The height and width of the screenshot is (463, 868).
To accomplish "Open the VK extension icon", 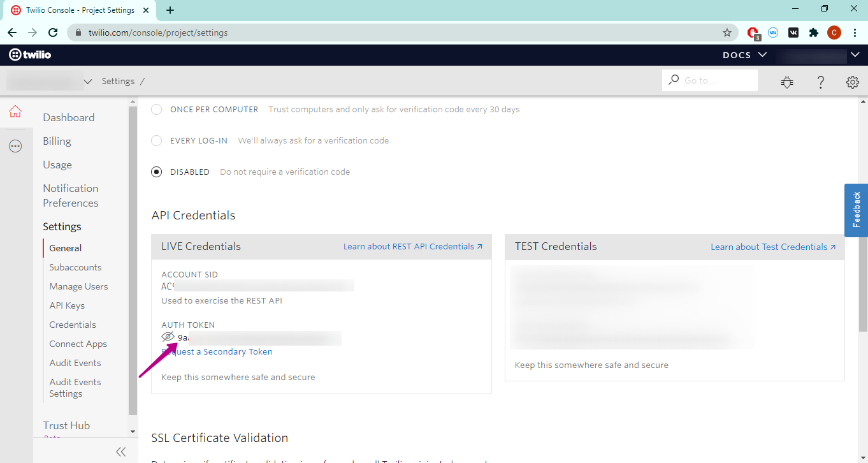I will pyautogui.click(x=793, y=33).
